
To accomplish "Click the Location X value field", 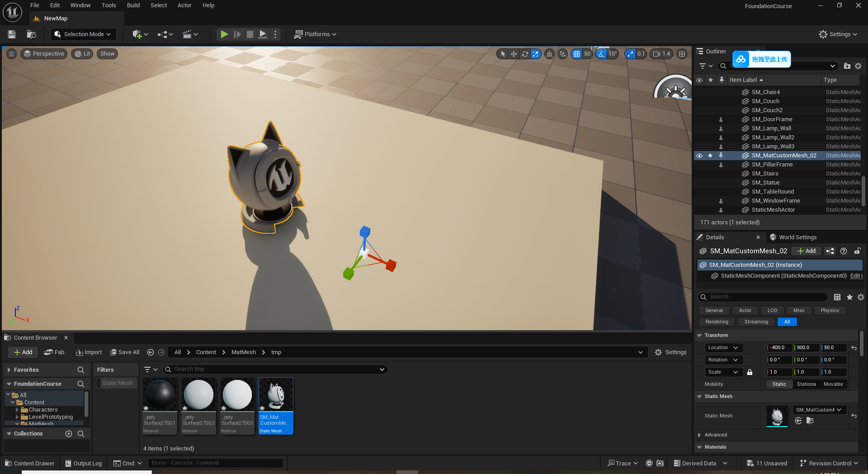I will tap(779, 348).
